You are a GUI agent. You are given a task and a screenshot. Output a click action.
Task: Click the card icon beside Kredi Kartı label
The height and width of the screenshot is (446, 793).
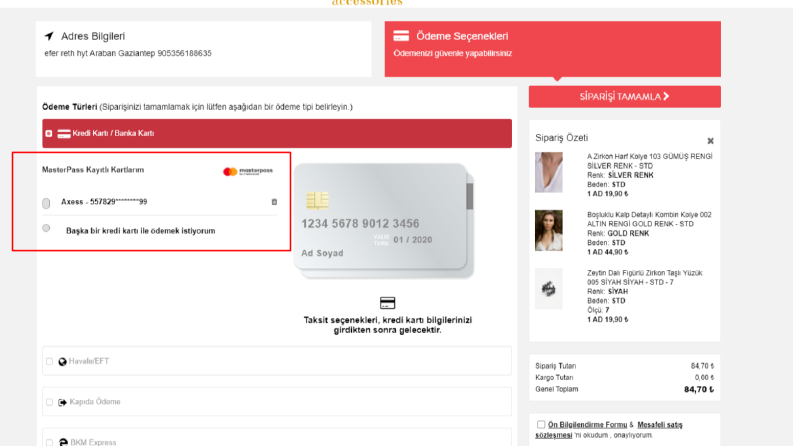64,134
